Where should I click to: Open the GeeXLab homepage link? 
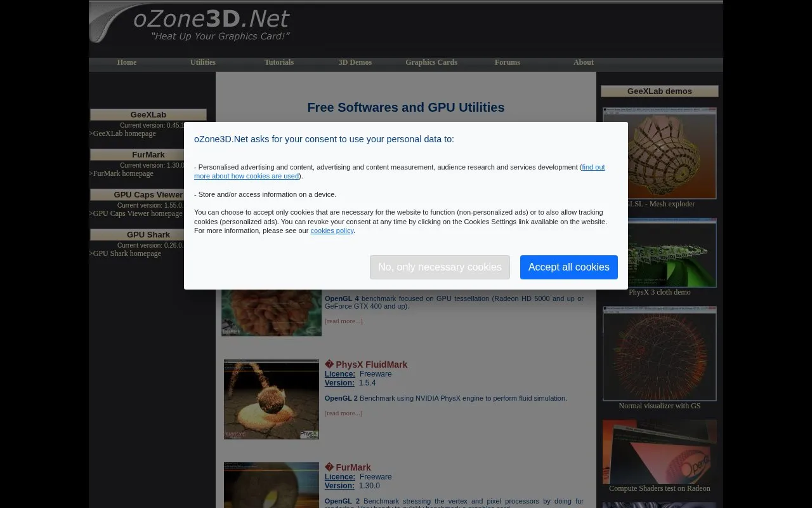(x=124, y=133)
